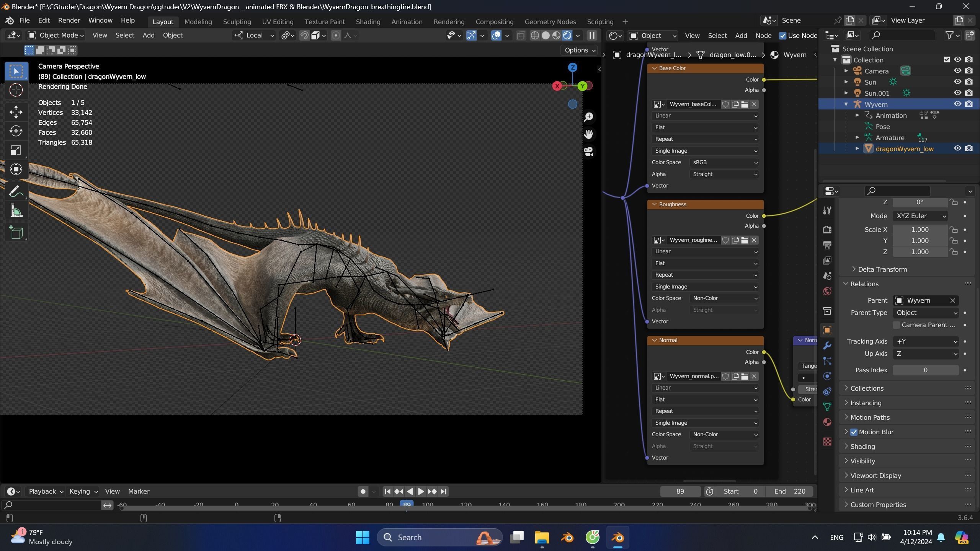Activate the Move tool
Viewport: 980px width, 551px height.
tap(16, 112)
